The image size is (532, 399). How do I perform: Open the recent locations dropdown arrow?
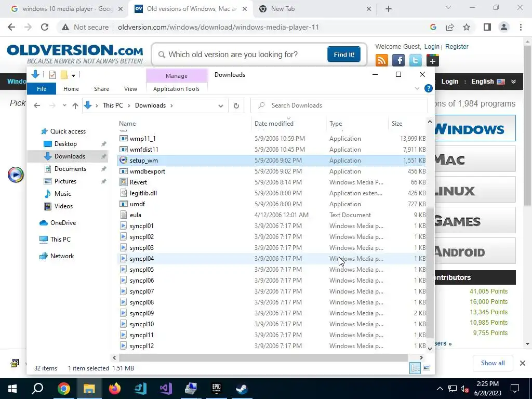point(64,105)
